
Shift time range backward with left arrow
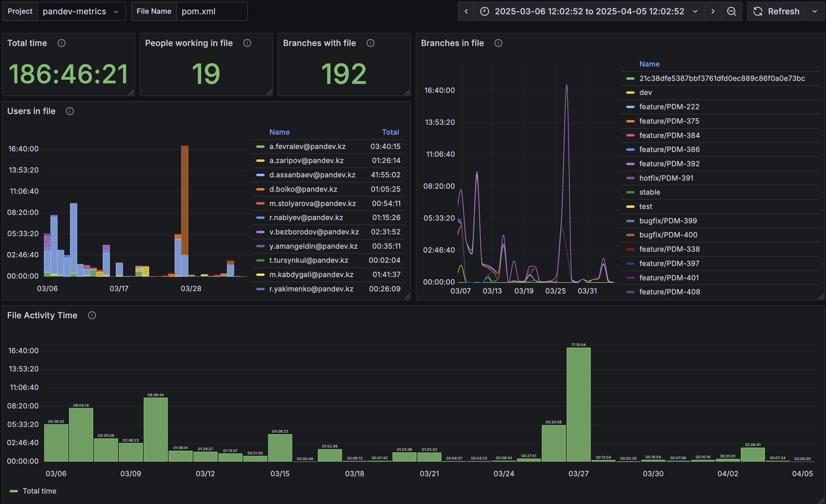[466, 11]
